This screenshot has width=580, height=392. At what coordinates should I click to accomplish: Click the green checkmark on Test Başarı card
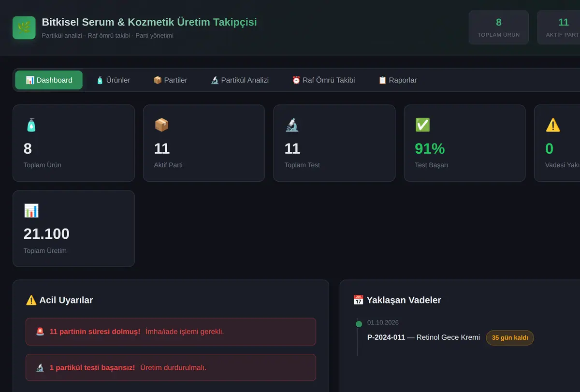coord(422,125)
